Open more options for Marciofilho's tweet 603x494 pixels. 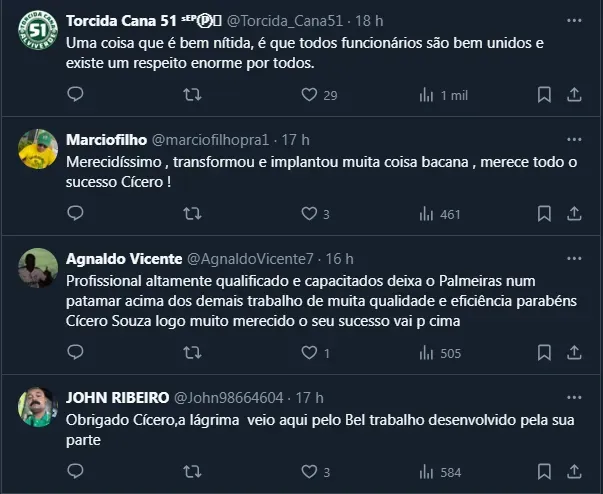[574, 139]
